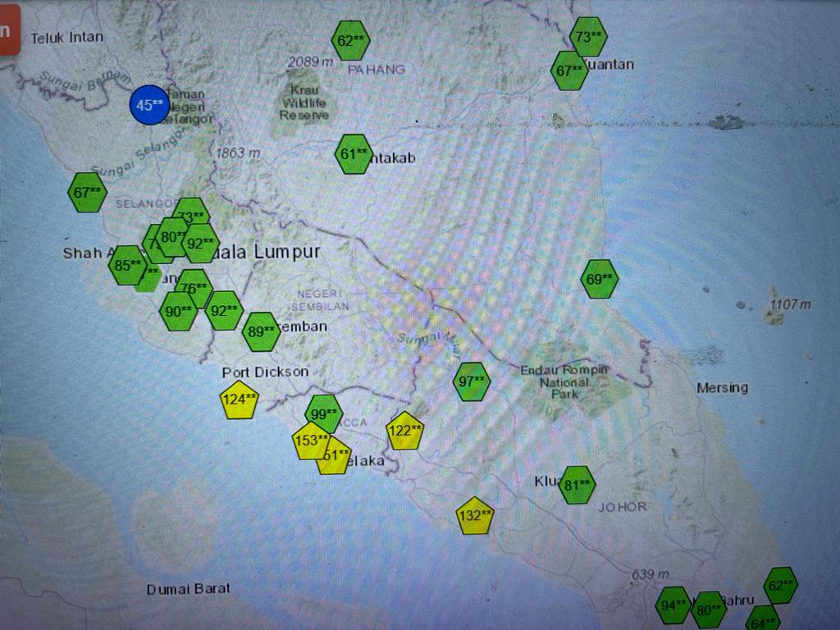Click the 85** green hexagon marker
840x630 pixels.
[127, 265]
